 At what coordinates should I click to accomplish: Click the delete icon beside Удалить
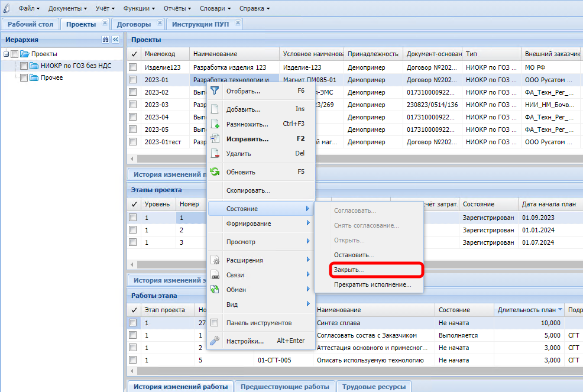215,154
